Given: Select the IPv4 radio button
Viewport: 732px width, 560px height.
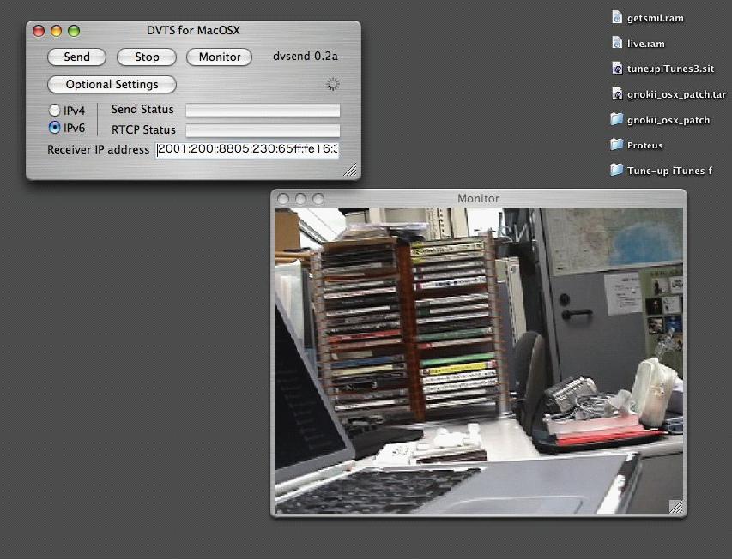Looking at the screenshot, I should [x=55, y=111].
